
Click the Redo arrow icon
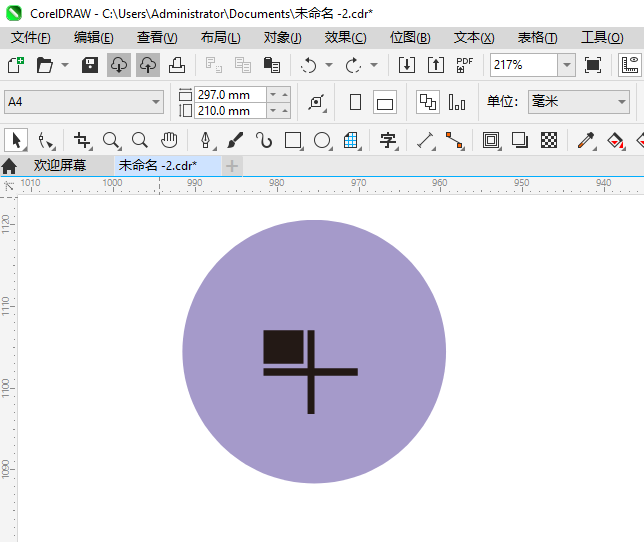click(353, 65)
